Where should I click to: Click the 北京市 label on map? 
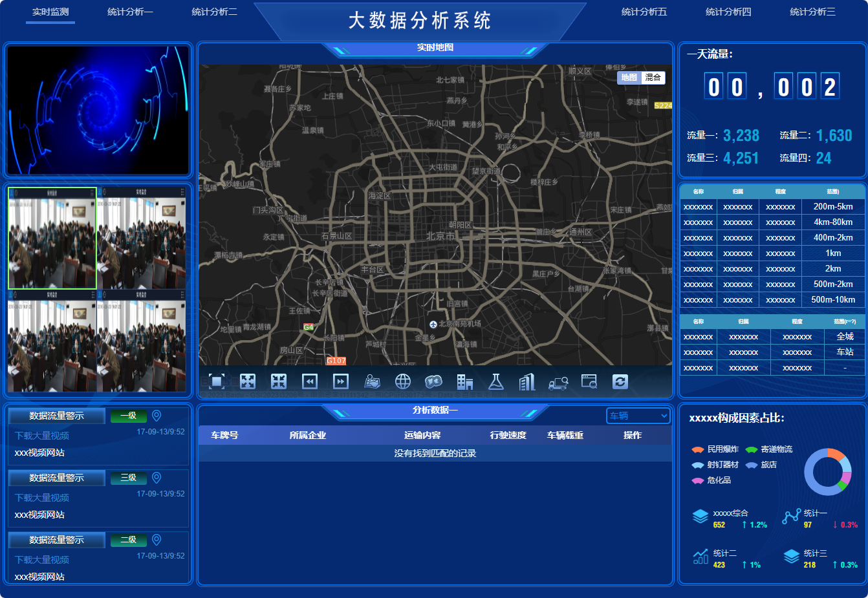pos(440,237)
